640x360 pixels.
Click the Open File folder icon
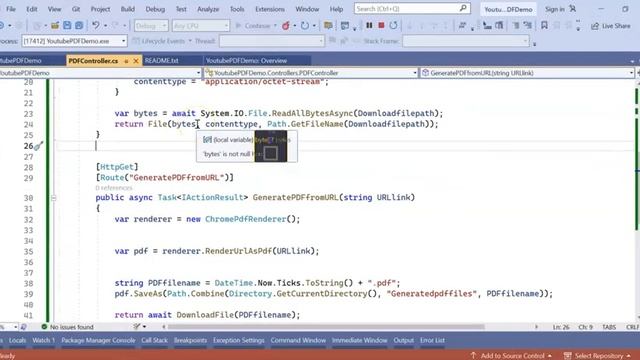pyautogui.click(x=55, y=26)
